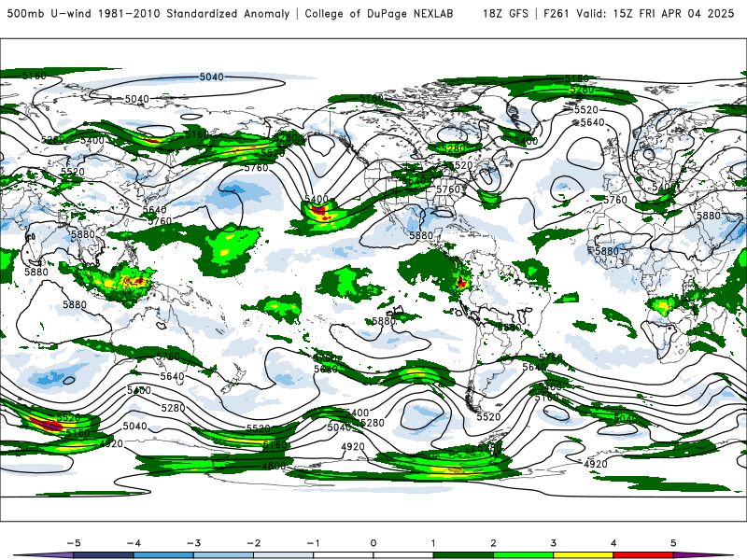Click the light blue -3 to -2 colorbar segment
The image size is (747, 560).
tap(223, 555)
